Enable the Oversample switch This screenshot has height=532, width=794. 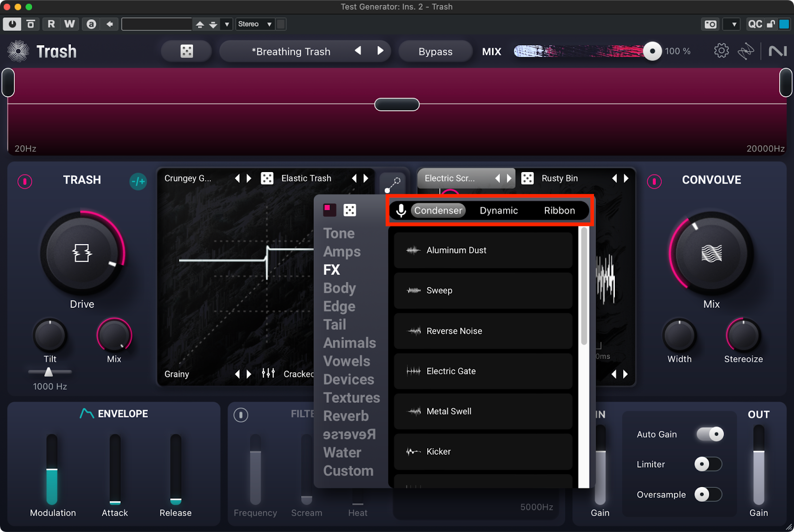[x=708, y=494]
